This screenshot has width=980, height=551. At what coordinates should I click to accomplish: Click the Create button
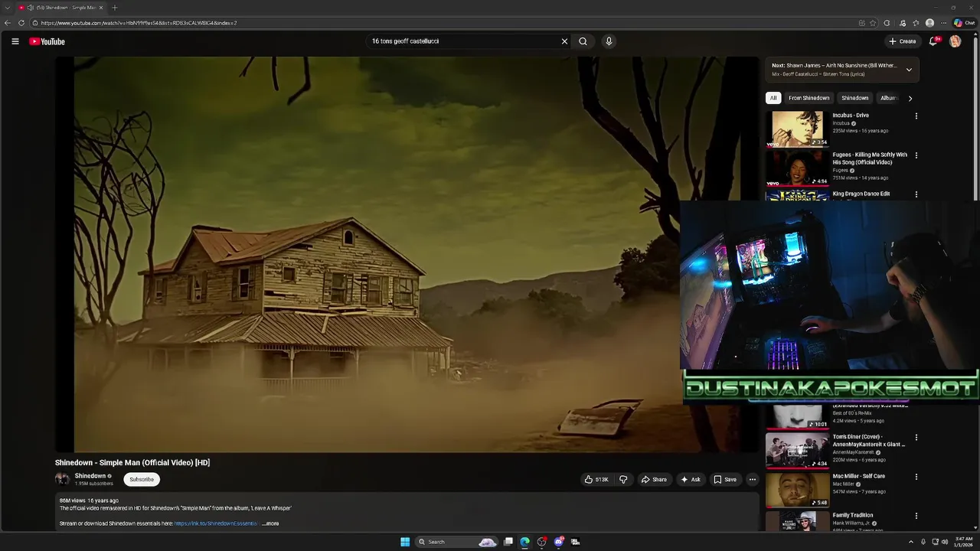coord(902,41)
